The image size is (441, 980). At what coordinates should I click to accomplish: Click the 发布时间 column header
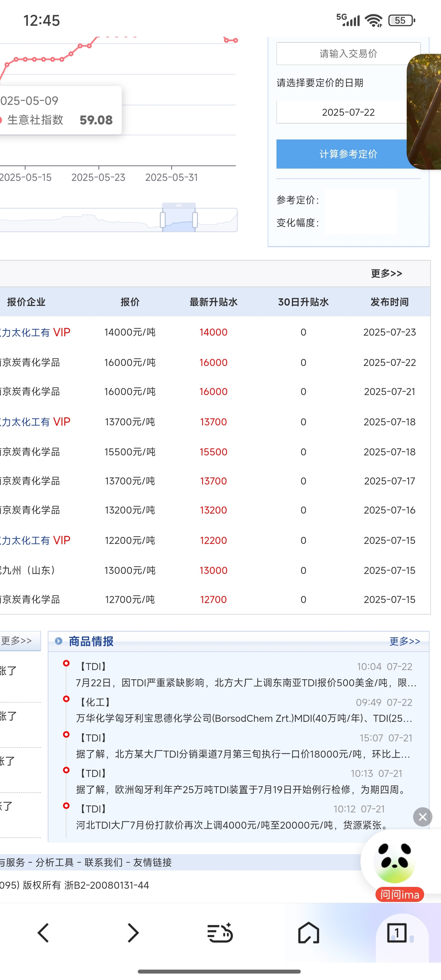390,302
